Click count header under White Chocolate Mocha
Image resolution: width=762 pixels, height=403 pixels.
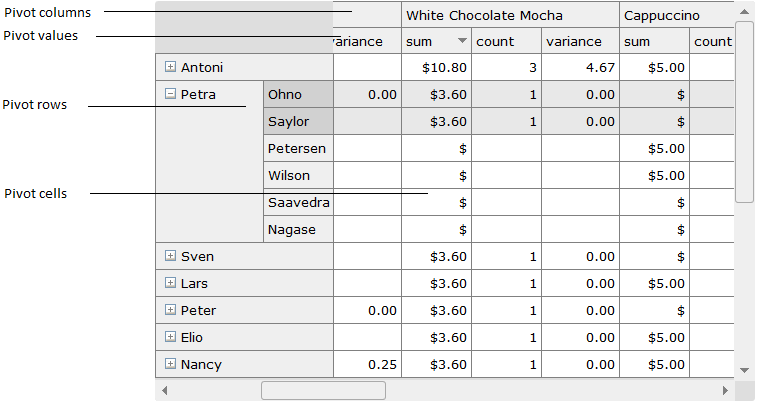pyautogui.click(x=495, y=42)
